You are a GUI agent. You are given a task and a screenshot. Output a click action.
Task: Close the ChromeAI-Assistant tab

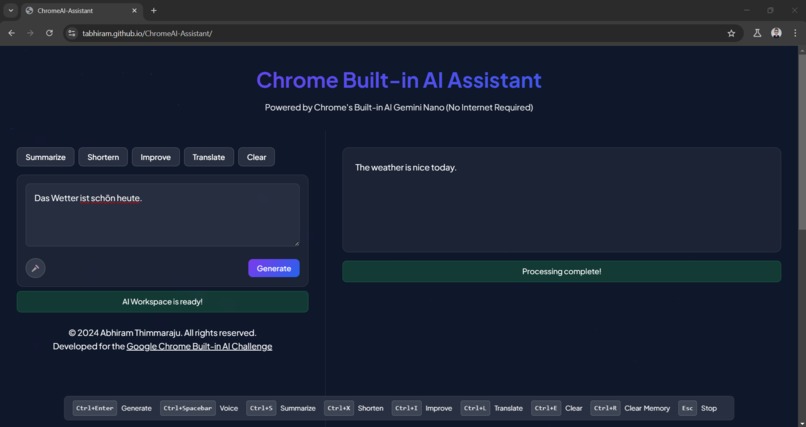(x=134, y=10)
